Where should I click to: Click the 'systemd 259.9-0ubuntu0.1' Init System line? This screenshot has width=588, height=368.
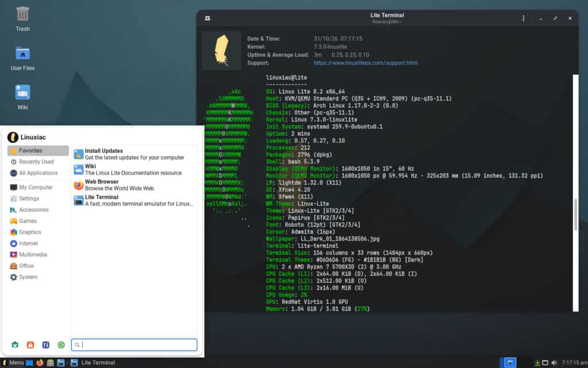(x=324, y=127)
